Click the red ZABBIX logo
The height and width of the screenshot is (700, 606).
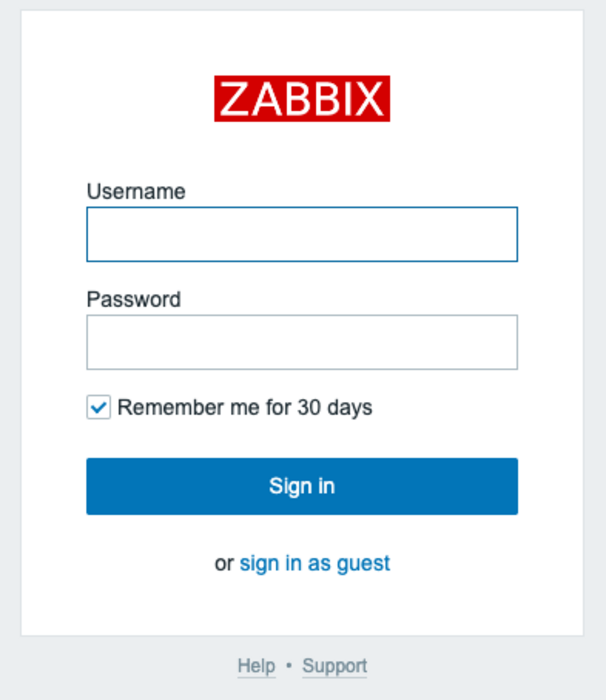point(302,99)
